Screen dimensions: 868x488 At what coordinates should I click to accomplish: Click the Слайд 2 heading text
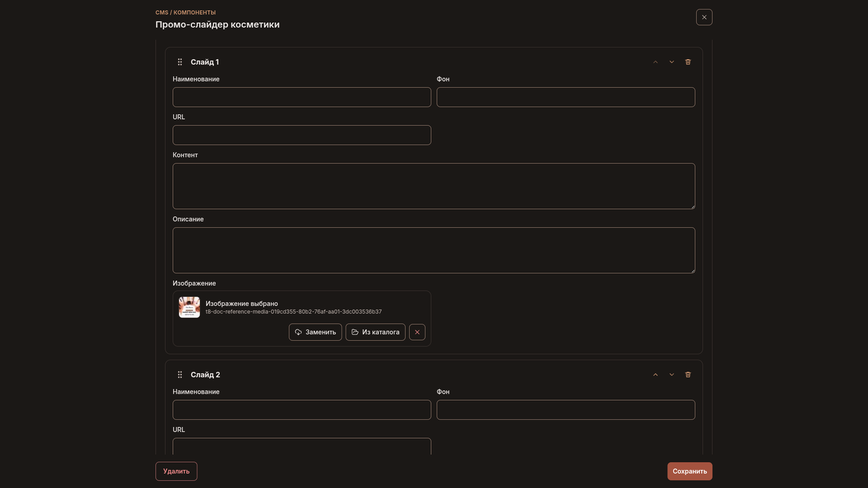pyautogui.click(x=206, y=375)
